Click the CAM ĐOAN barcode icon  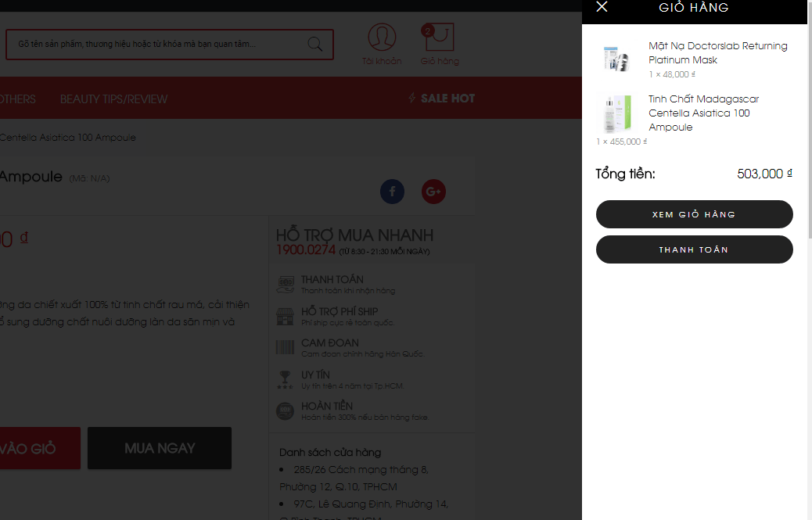(x=285, y=347)
